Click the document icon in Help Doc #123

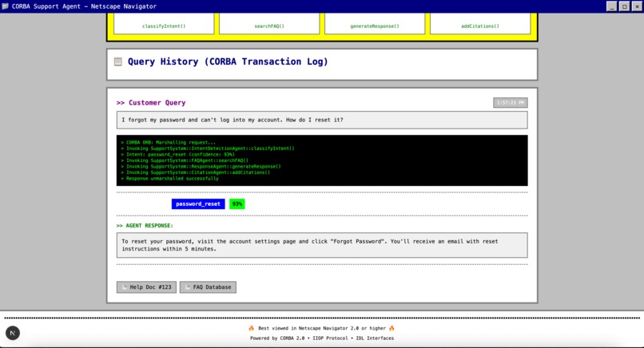tap(125, 287)
